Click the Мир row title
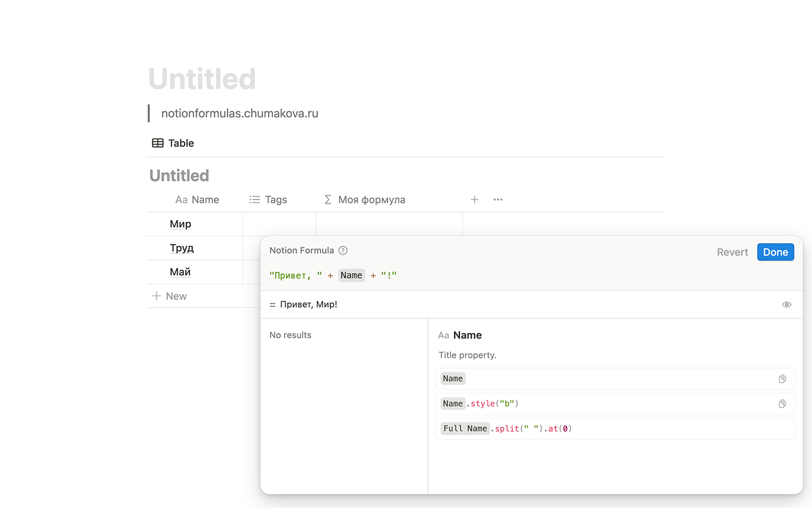The image size is (812, 508). tap(180, 224)
